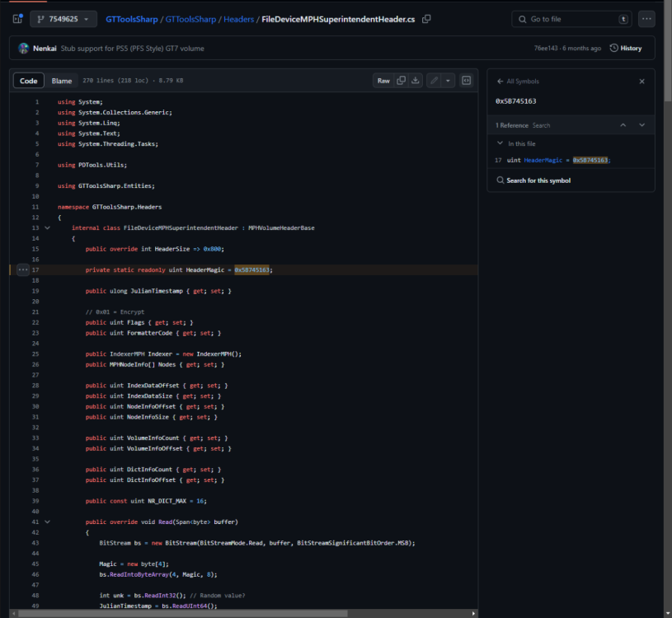Collapse the 'In this file' section

point(500,143)
